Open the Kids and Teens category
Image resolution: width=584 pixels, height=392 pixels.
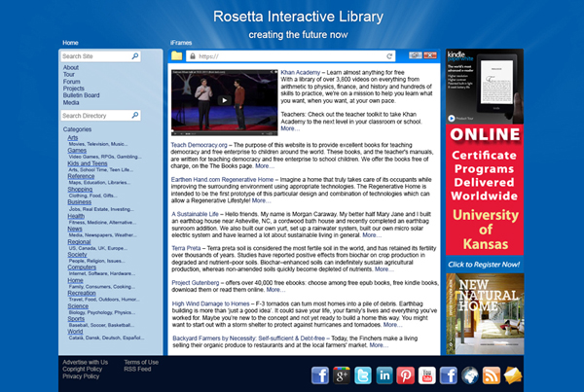click(x=88, y=163)
